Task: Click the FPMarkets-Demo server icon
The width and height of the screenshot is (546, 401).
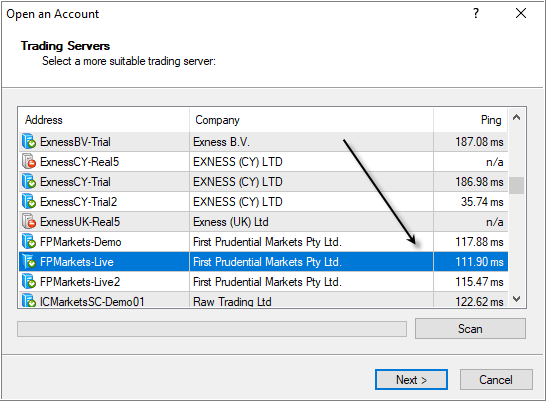Action: tap(29, 242)
